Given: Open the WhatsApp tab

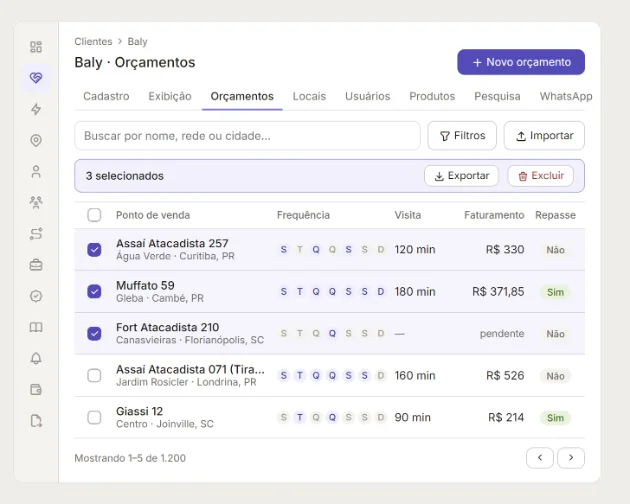Looking at the screenshot, I should 566,96.
